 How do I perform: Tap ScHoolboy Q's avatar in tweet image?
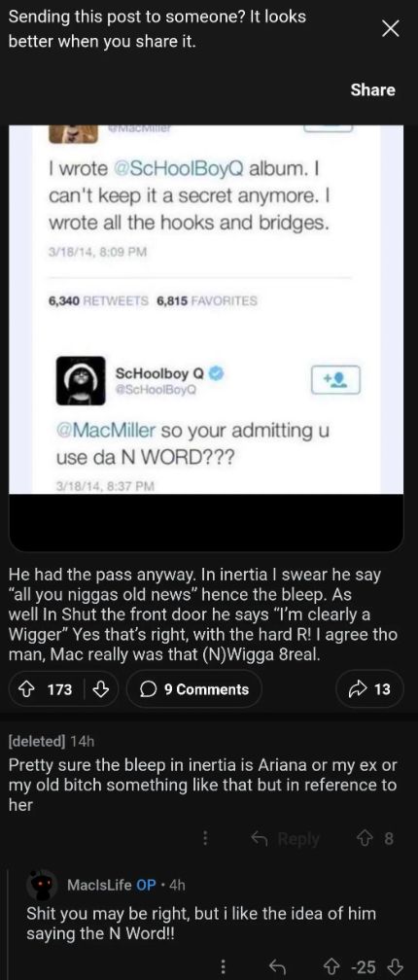pos(81,381)
